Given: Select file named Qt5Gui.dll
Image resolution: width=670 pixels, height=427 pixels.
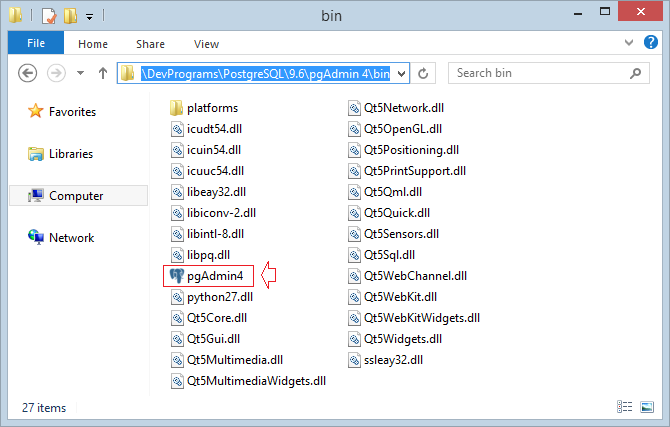Looking at the screenshot, I should [213, 339].
